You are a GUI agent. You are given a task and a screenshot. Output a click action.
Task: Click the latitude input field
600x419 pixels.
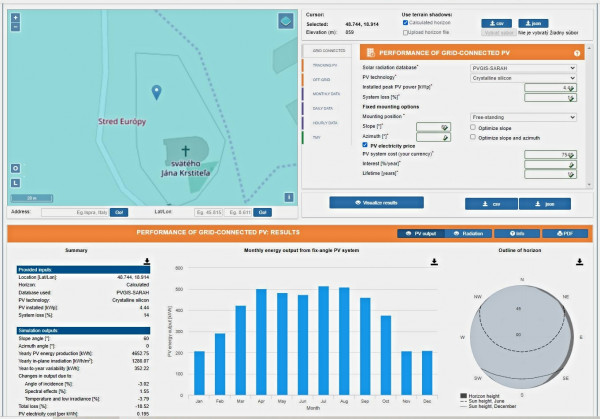pyautogui.click(x=209, y=212)
